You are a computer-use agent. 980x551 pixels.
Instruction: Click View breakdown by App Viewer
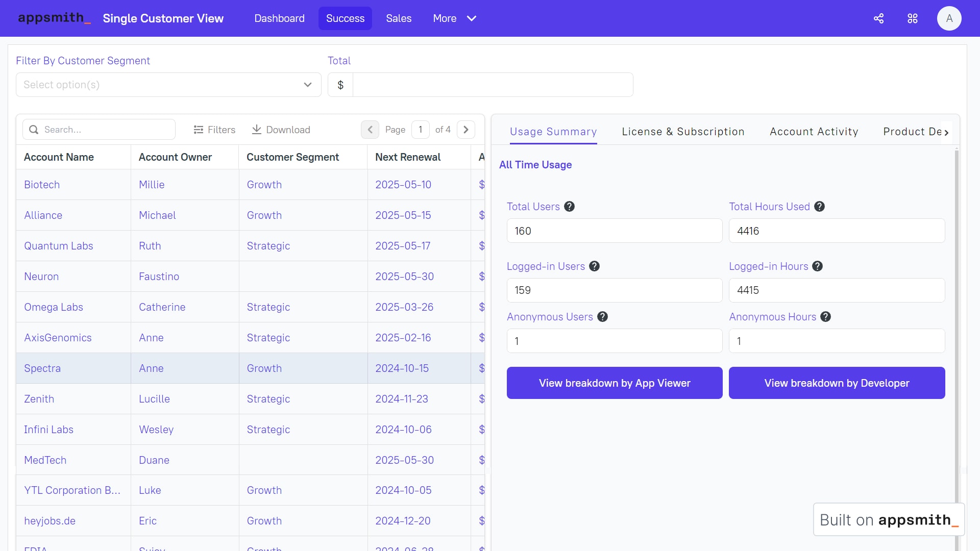click(x=615, y=383)
